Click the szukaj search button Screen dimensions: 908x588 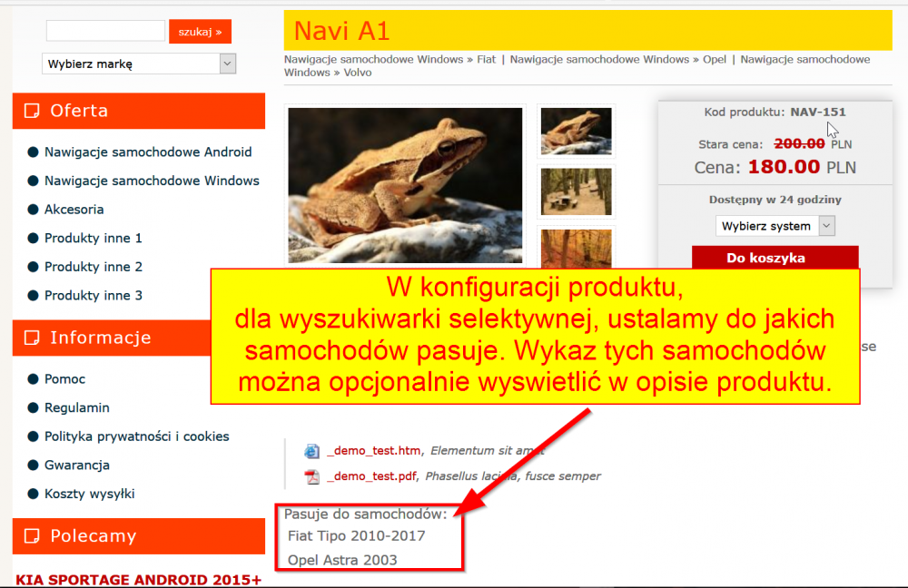(200, 32)
